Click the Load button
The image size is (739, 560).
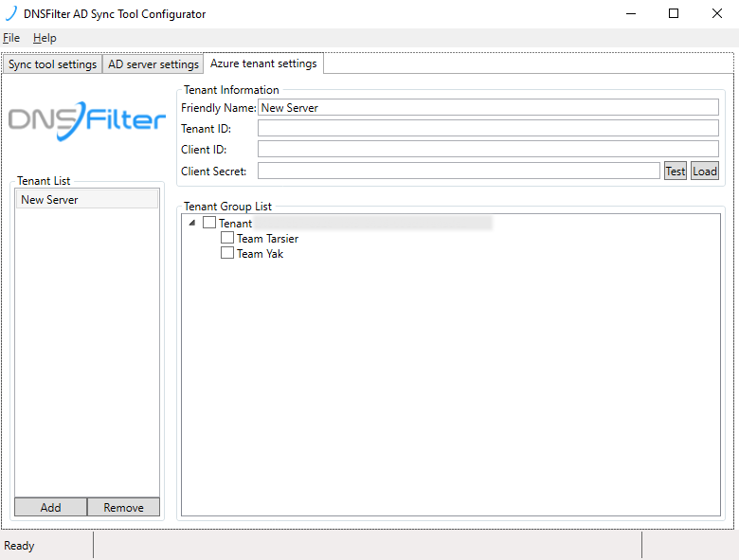[x=705, y=172]
